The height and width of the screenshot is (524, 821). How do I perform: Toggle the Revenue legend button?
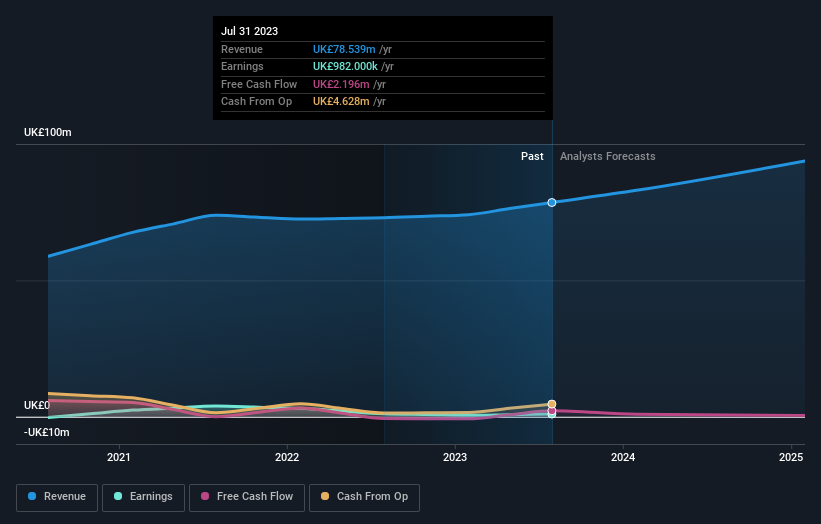tap(57, 497)
